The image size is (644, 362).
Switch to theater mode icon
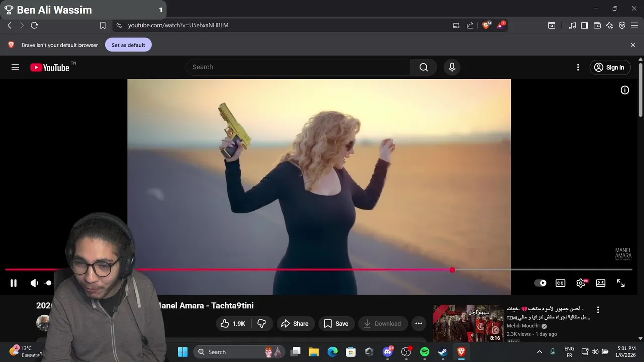point(601,283)
